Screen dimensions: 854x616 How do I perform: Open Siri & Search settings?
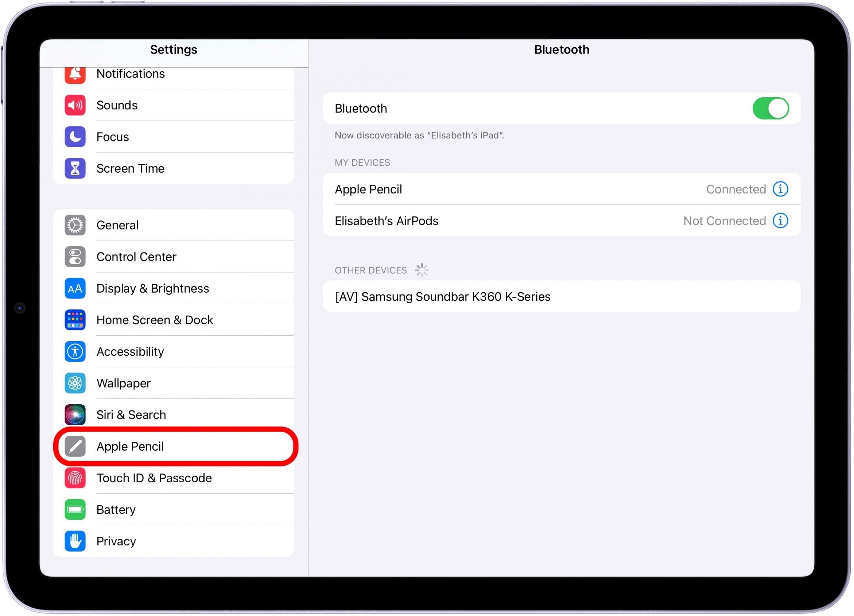pyautogui.click(x=174, y=415)
